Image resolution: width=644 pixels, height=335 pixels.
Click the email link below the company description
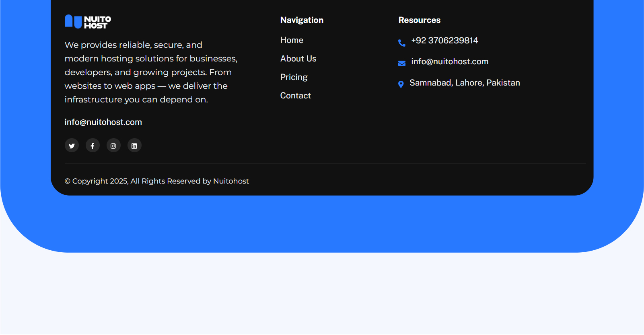[103, 122]
